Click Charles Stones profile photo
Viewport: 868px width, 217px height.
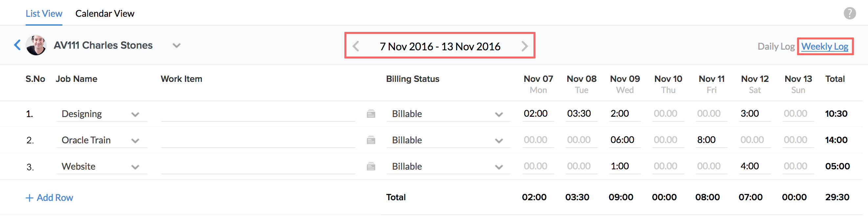[36, 45]
